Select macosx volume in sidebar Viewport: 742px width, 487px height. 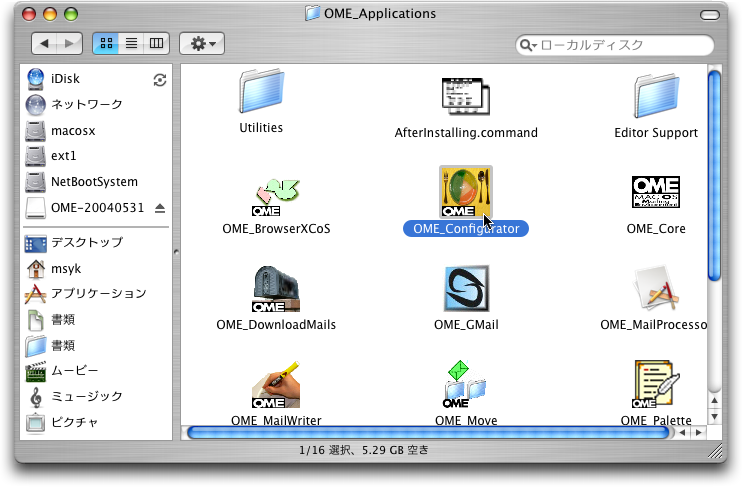(73, 130)
